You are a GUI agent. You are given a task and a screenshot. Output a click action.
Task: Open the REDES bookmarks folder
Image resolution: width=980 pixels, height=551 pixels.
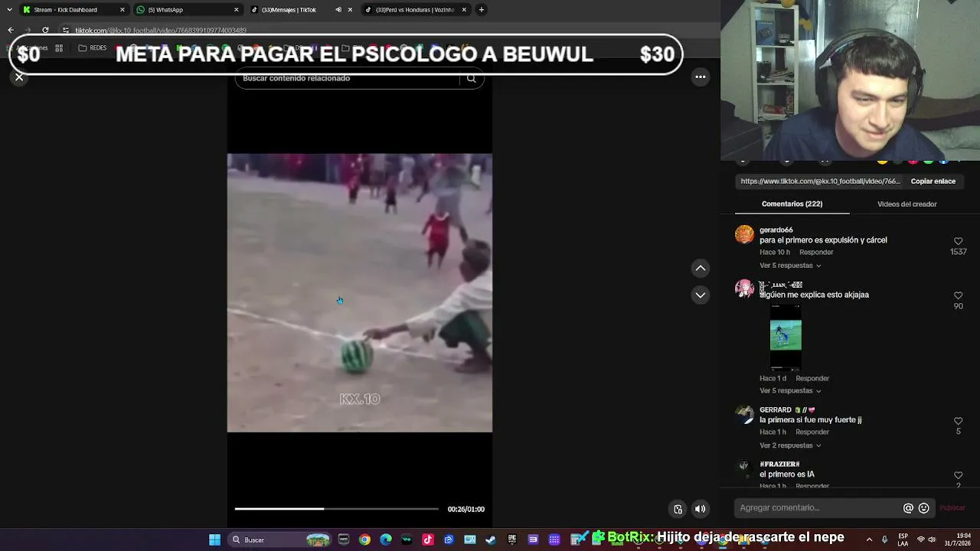[93, 48]
